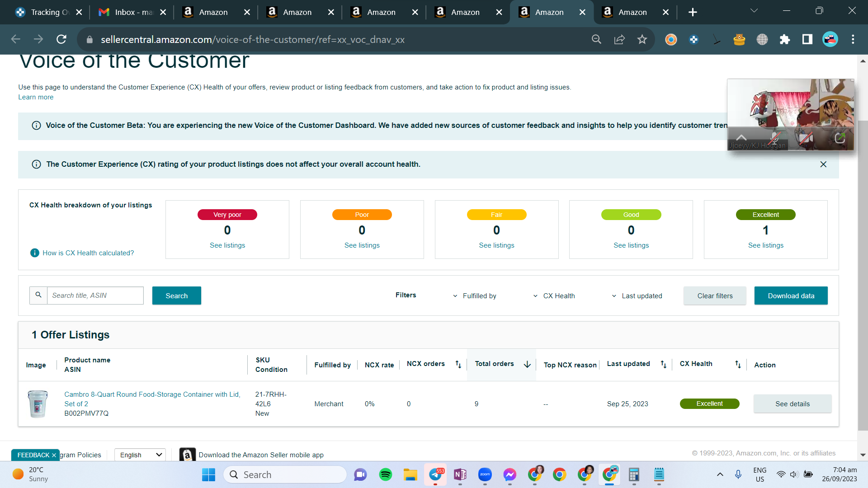Sort the table by Total orders

(x=527, y=364)
